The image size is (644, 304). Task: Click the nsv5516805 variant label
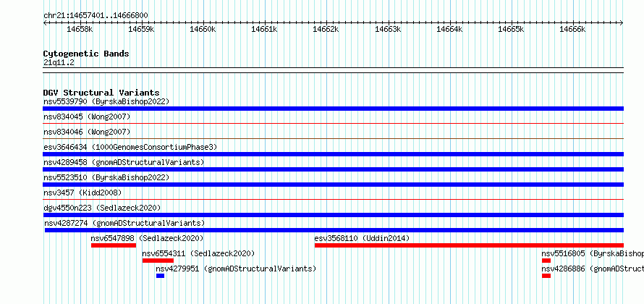pyautogui.click(x=593, y=253)
